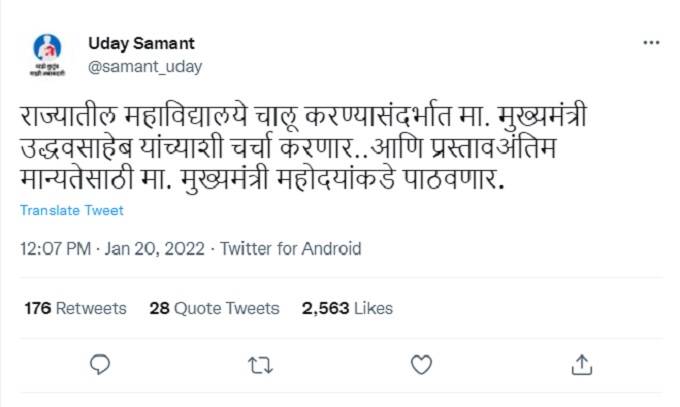The width and height of the screenshot is (680, 407).
Task: Click the Translate Tweet link
Action: click(72, 210)
